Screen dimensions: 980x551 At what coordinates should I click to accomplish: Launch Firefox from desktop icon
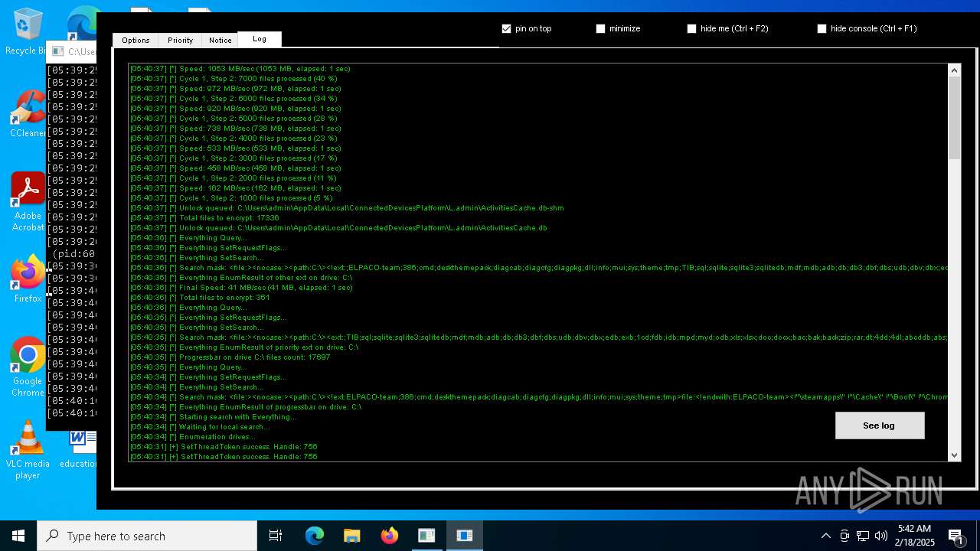tap(28, 279)
